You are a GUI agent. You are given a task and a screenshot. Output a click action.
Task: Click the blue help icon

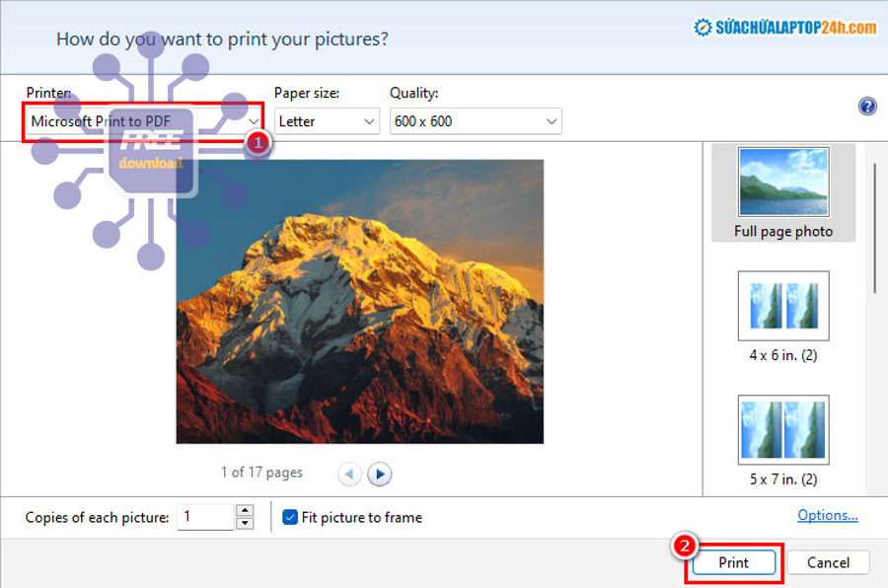click(x=867, y=106)
